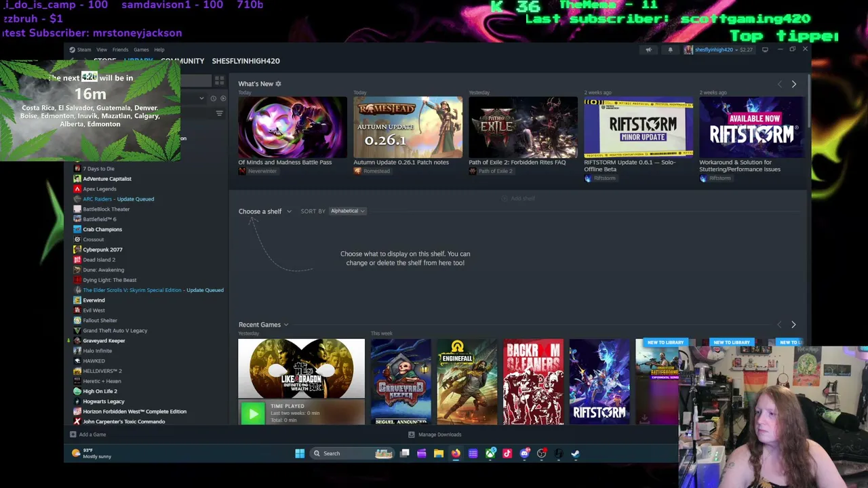The height and width of the screenshot is (488, 868).
Task: Open the Steam menu
Action: [x=84, y=49]
